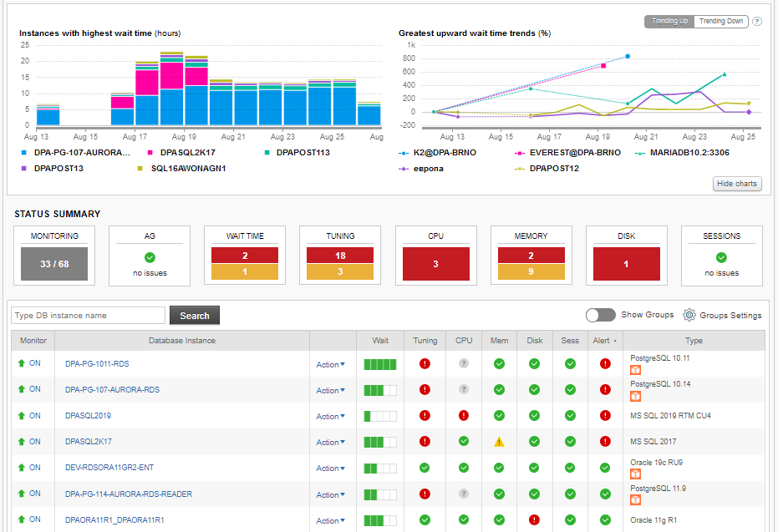Click CPU critical icon for DPASQL2019
The height and width of the screenshot is (532, 778).
464,416
